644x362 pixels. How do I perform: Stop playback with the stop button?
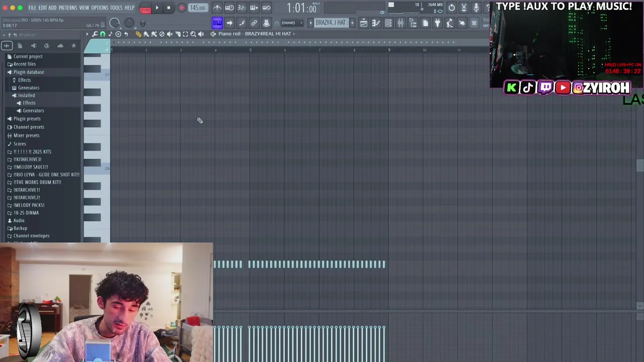coord(169,8)
